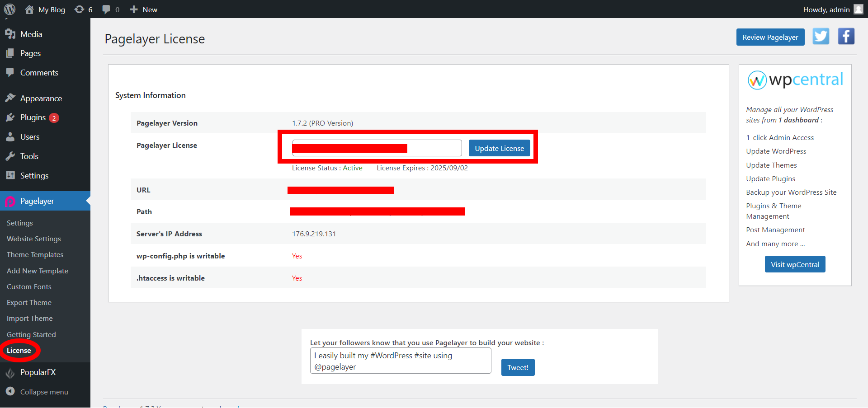Image resolution: width=868 pixels, height=408 pixels.
Task: Click the version text 1.7.2 (PRO Version)
Action: 322,123
